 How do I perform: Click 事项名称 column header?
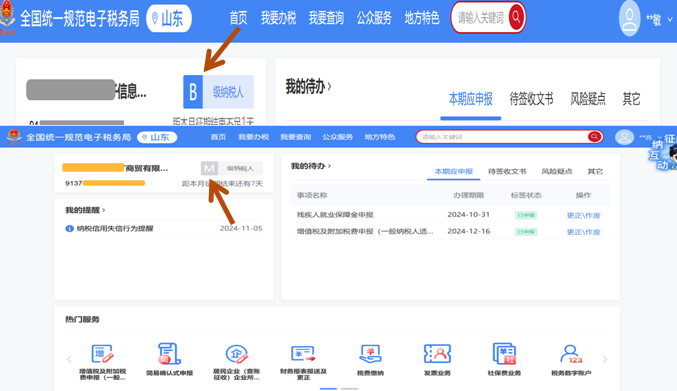coord(312,195)
